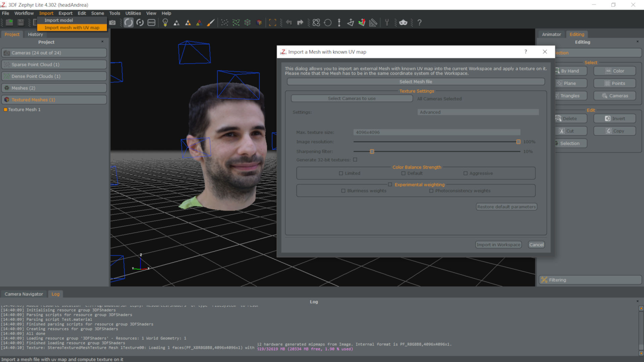This screenshot has height=362, width=644.
Task: Enable the Generate 32-bit textures checkbox
Action: [355, 160]
